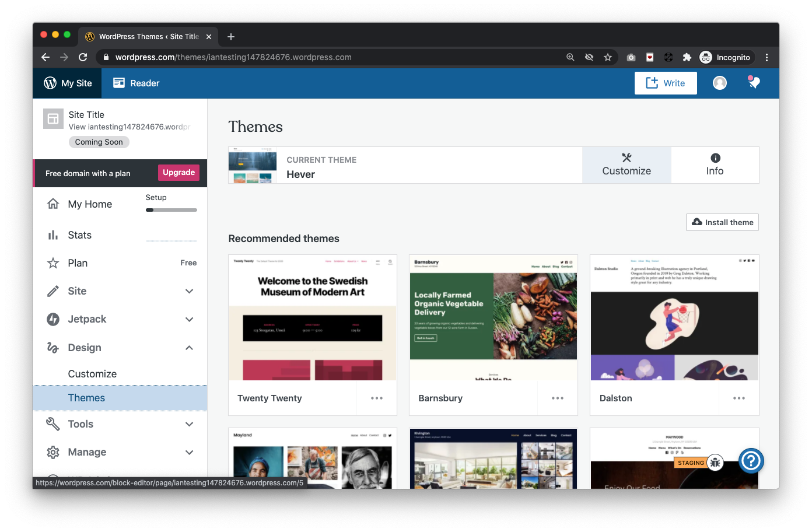Open Stats in the sidebar
Viewport: 812px width, 532px height.
click(x=79, y=235)
